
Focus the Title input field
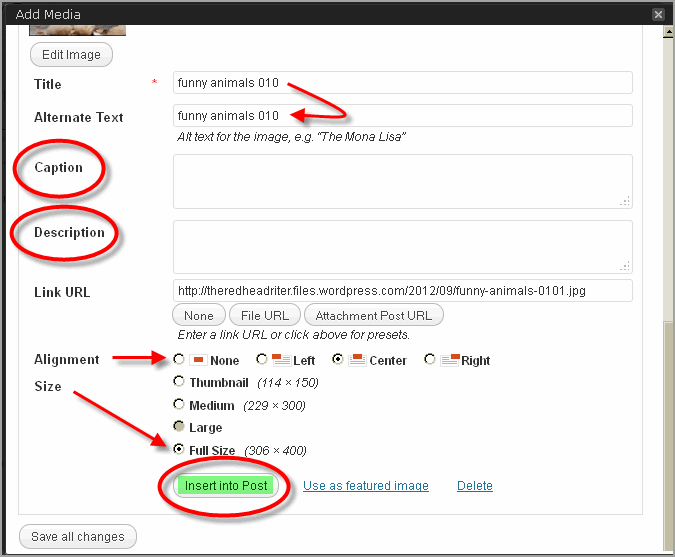[x=403, y=83]
